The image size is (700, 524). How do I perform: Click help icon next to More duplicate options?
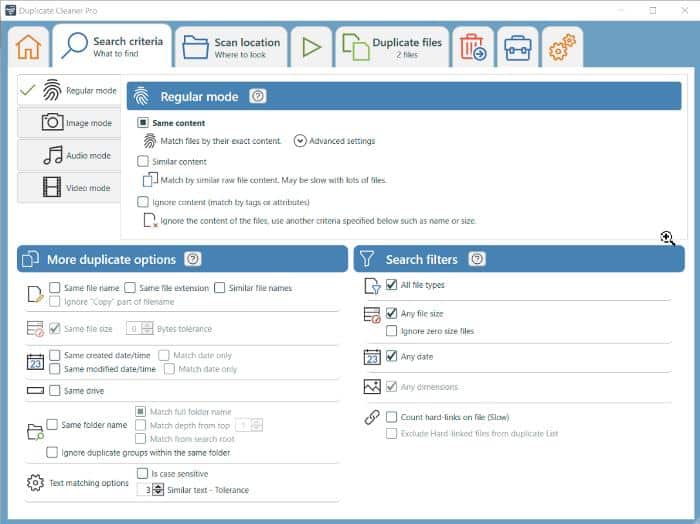[x=193, y=259]
